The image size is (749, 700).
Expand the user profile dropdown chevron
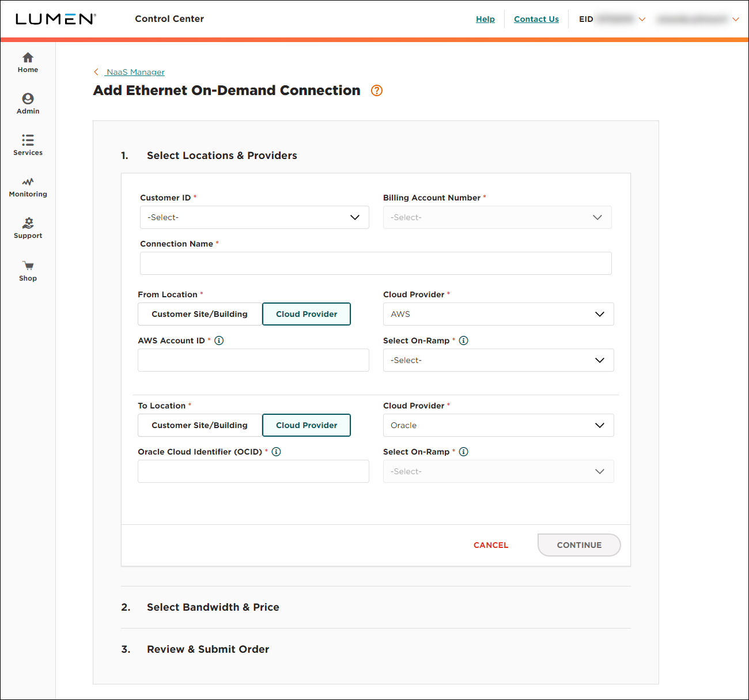736,19
